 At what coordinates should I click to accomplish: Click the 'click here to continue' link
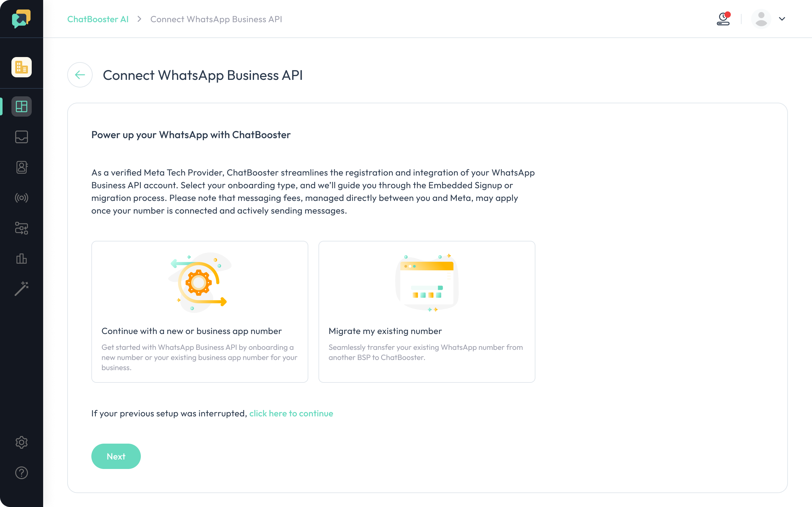pyautogui.click(x=291, y=414)
